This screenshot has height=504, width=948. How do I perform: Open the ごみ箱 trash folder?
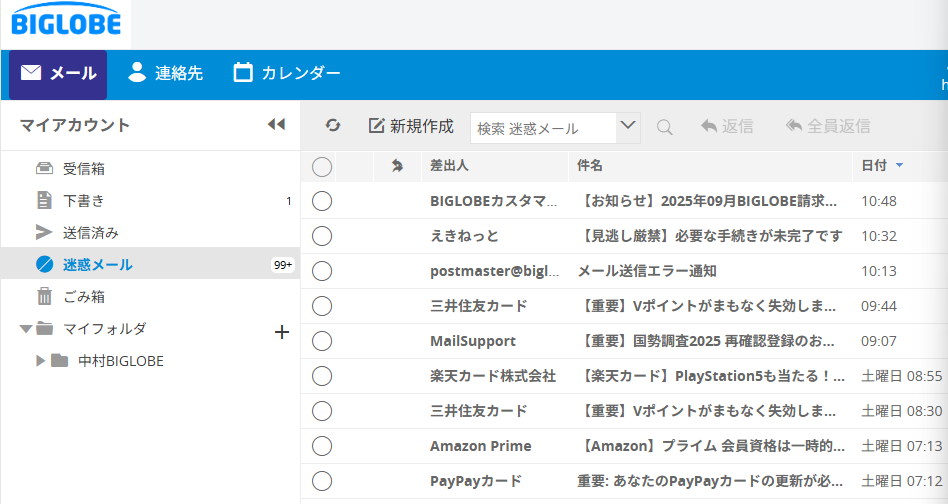(84, 296)
